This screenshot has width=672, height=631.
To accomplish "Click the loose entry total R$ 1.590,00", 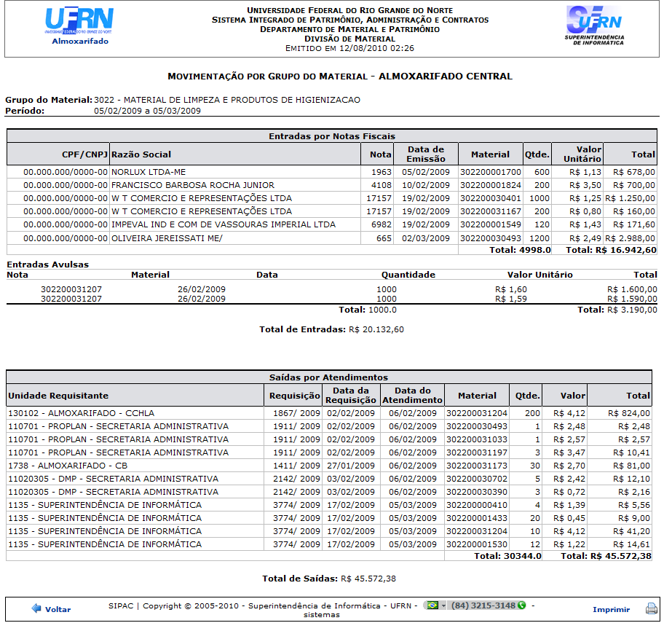I will 632,299.
